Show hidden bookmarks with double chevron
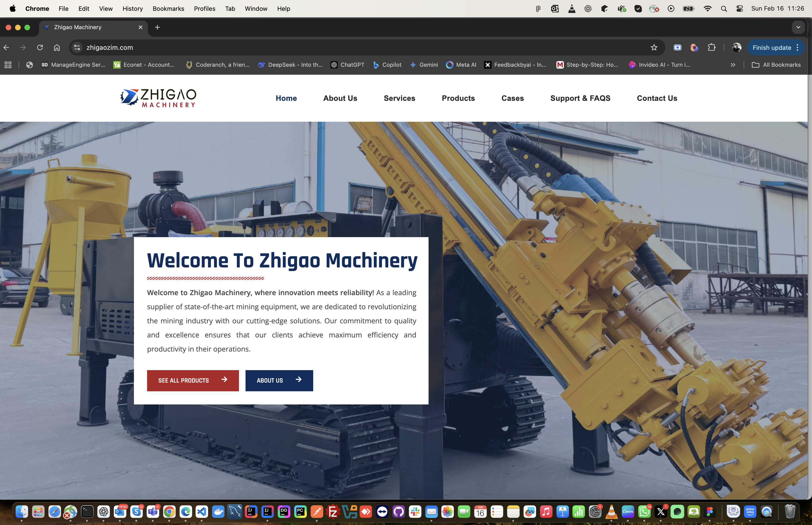812x525 pixels. click(x=733, y=65)
